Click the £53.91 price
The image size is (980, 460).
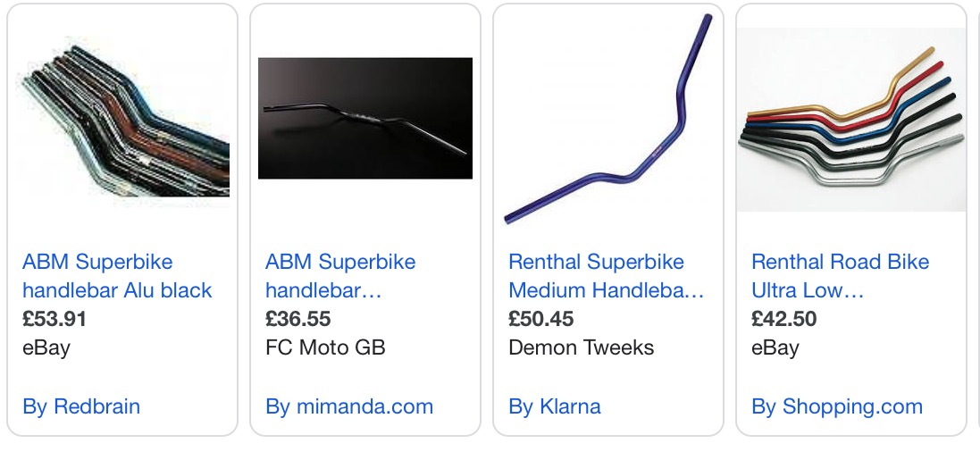54,319
